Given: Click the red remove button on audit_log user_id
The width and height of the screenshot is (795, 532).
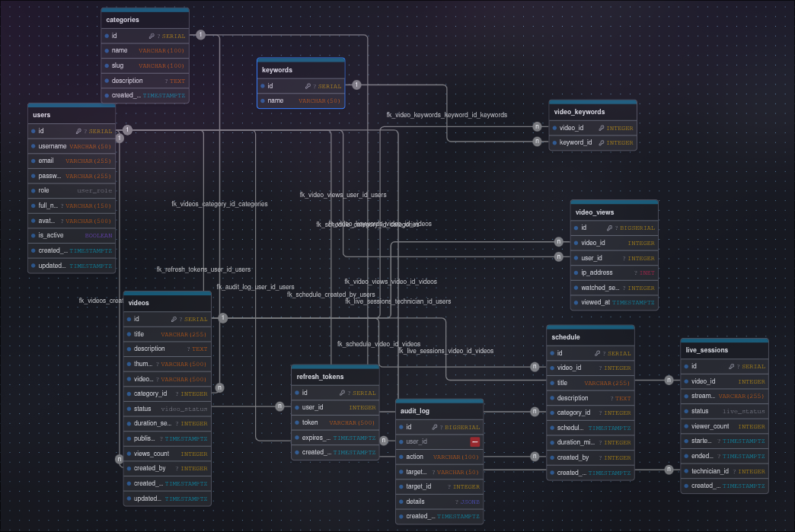Looking at the screenshot, I should [x=474, y=442].
